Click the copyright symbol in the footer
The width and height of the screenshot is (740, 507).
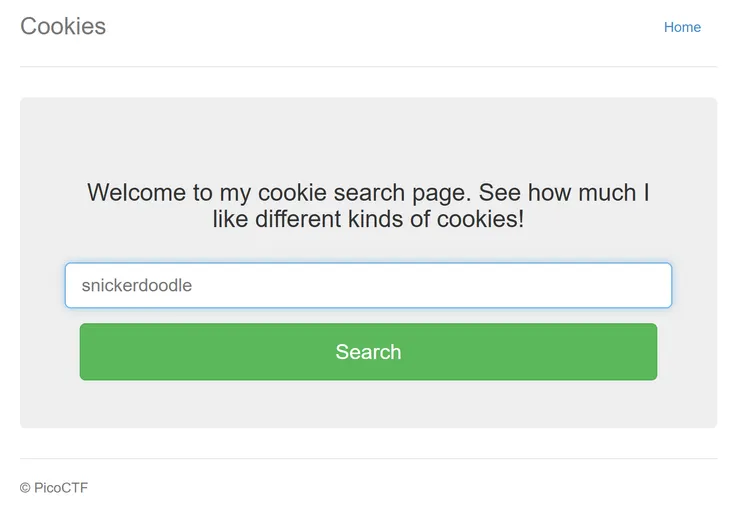pos(25,487)
